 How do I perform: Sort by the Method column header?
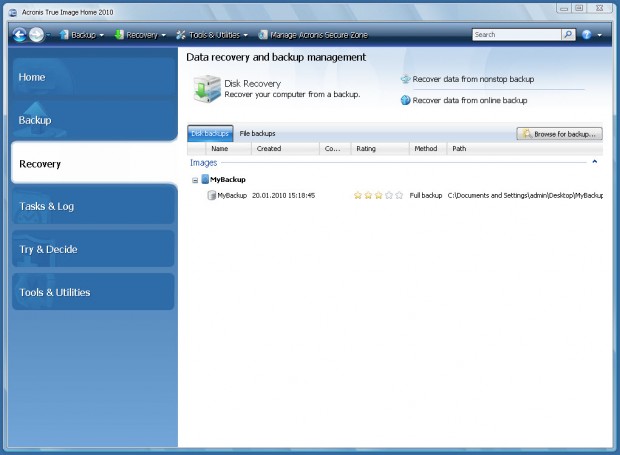point(428,149)
